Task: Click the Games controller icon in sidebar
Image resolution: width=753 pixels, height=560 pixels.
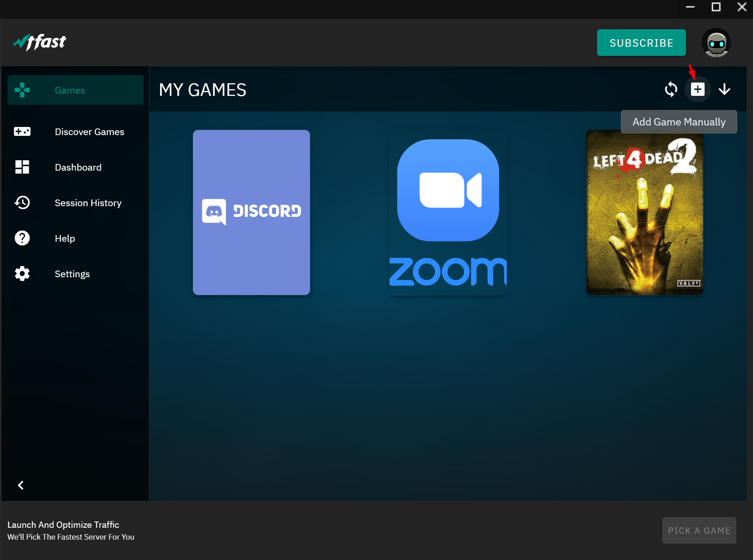Action: coord(22,90)
